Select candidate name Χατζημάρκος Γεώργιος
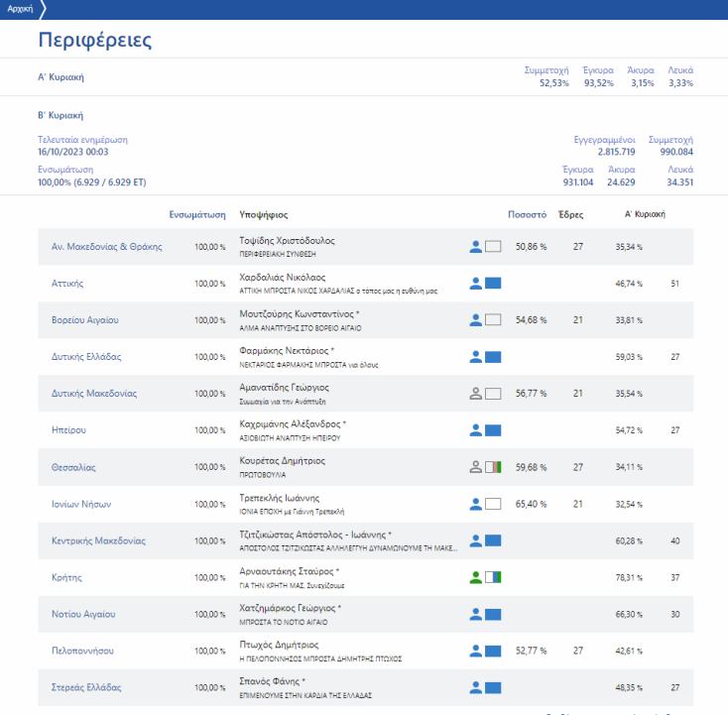Viewport: 728px width, 715px height. pyautogui.click(x=289, y=608)
